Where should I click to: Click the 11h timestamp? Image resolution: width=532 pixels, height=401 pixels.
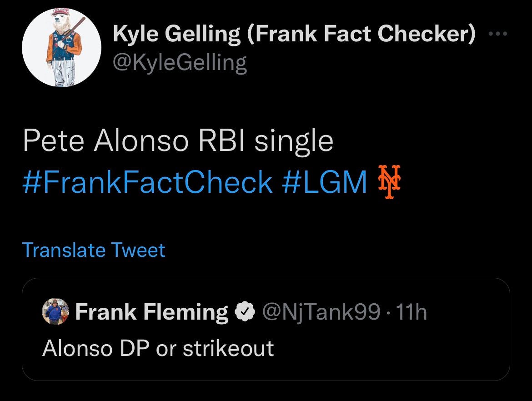(412, 312)
